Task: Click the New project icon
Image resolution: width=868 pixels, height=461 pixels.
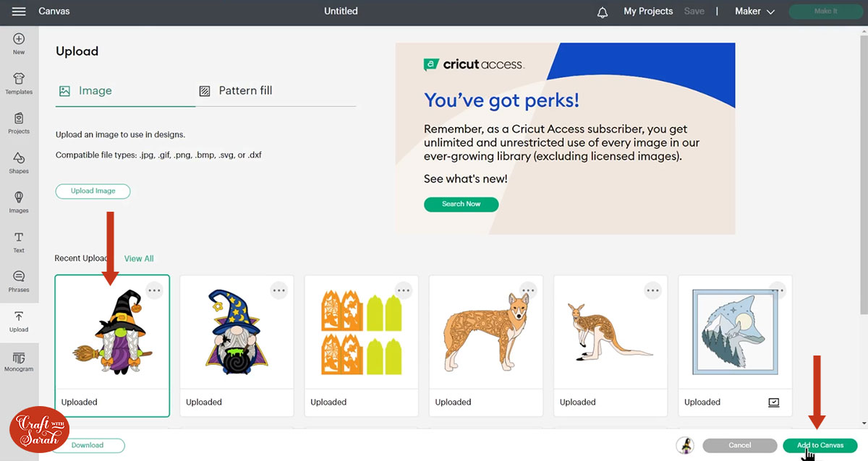Action: click(x=19, y=43)
